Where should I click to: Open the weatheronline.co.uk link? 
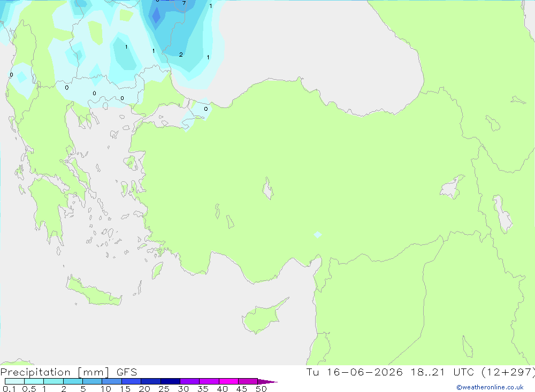490,387
